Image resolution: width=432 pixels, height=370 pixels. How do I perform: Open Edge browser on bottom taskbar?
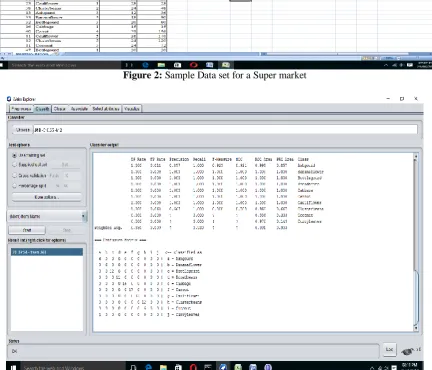[x=148, y=367]
